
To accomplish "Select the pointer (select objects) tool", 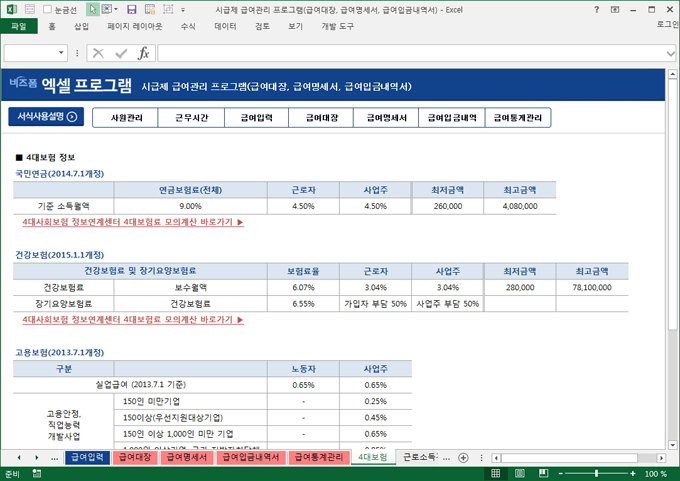I will pos(92,9).
